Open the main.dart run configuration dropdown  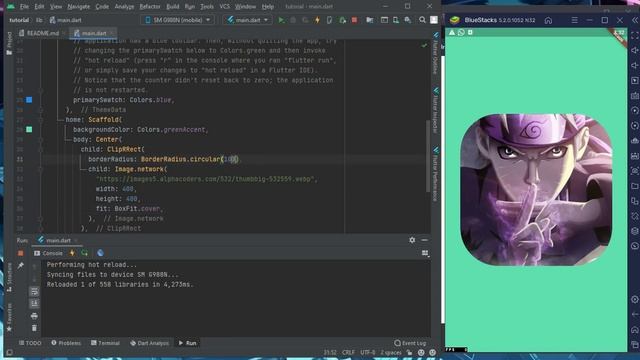pos(248,20)
